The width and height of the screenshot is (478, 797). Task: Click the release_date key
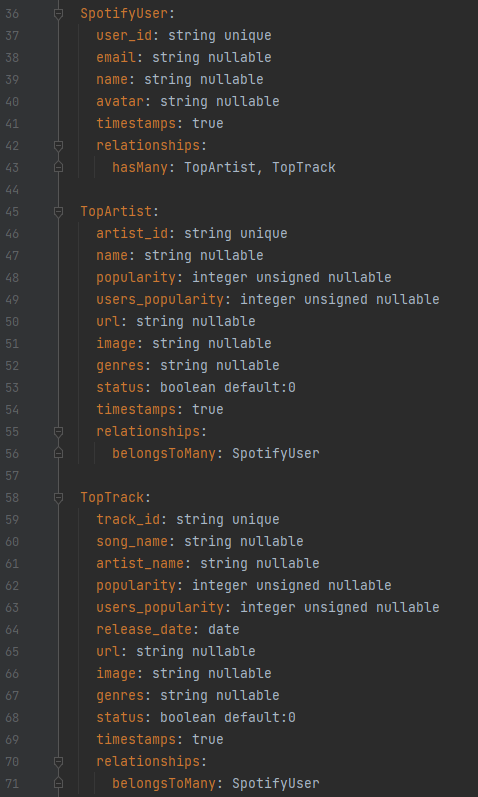144,629
